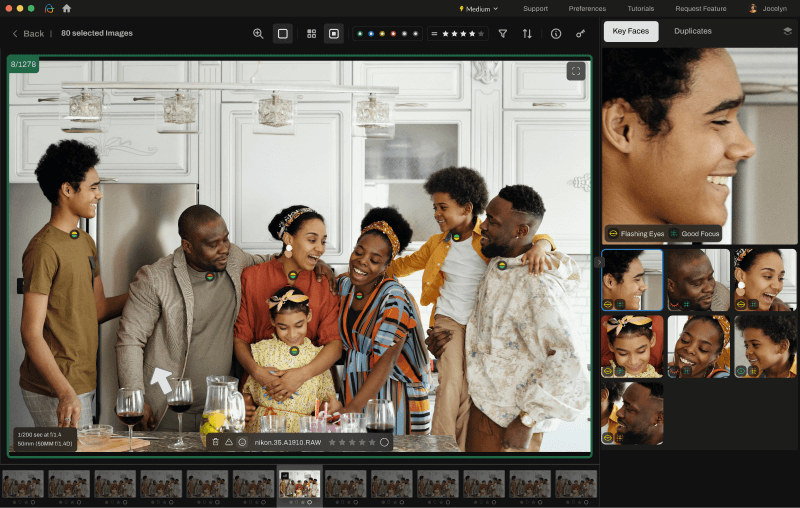800x508 pixels.
Task: Click the zoom magnifier icon in toolbar
Action: 258,33
